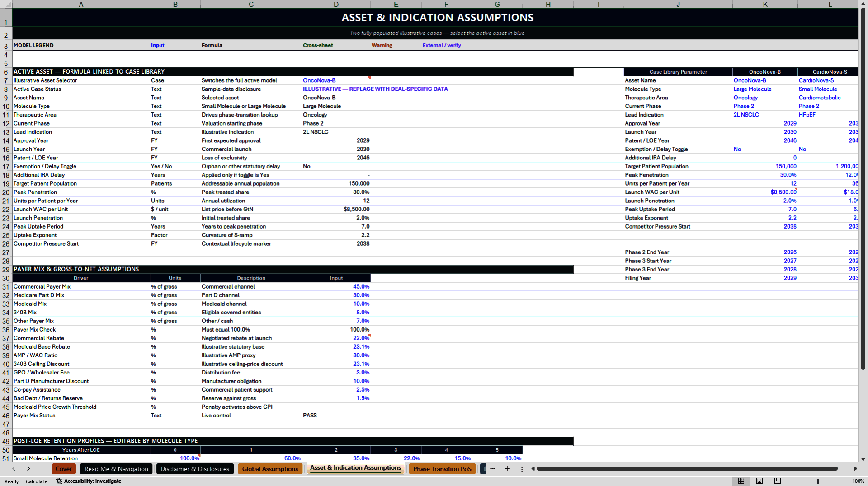Viewport: 868px width, 486px height.
Task: Select the Medicare Part D Mix input 30.0%
Action: (x=336, y=295)
